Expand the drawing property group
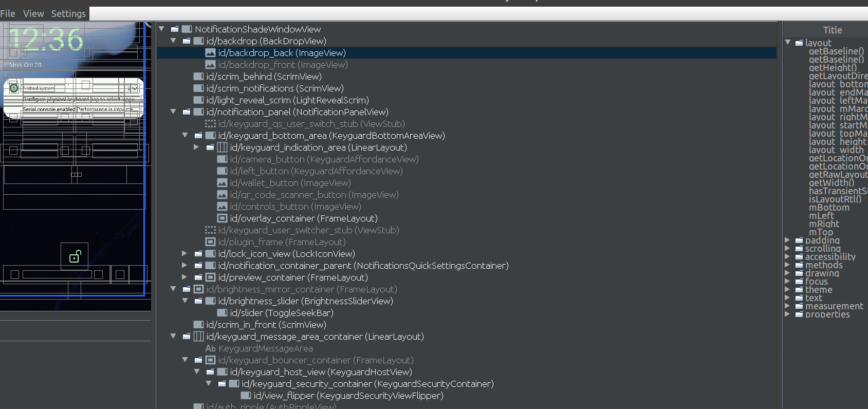This screenshot has height=409, width=868. (787, 273)
